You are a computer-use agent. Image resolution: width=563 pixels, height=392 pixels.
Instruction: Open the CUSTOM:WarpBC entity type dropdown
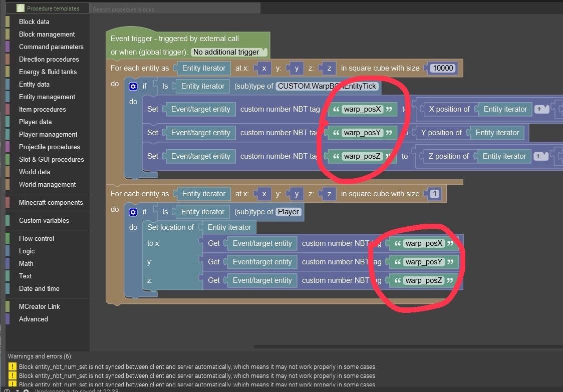click(327, 86)
